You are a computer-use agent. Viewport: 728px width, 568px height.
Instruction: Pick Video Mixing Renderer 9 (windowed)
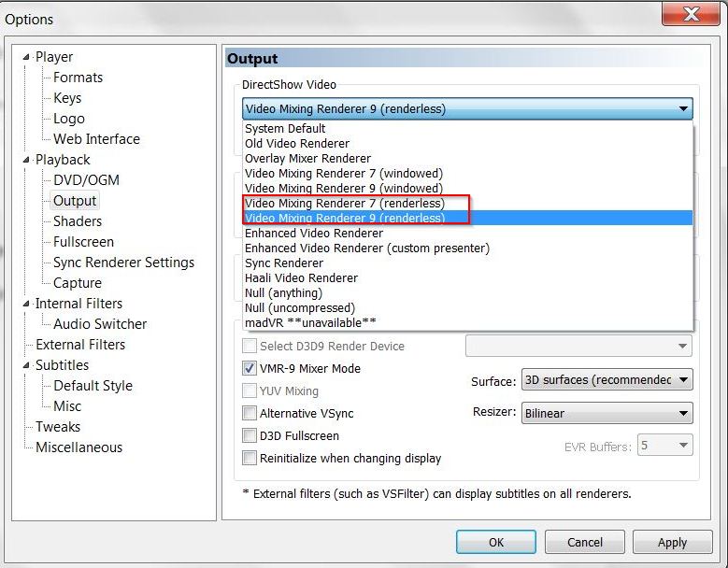tap(467, 188)
